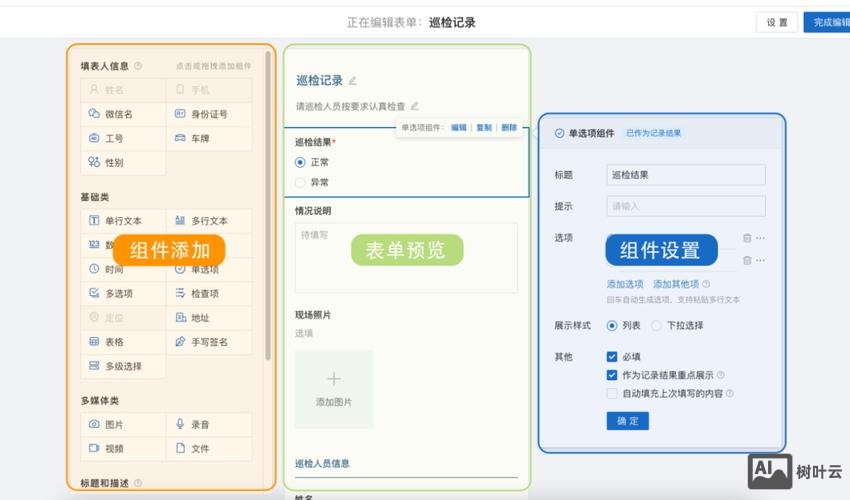This screenshot has height=500, width=850.
Task: Add a photo via 添加图片 box
Action: (x=334, y=389)
